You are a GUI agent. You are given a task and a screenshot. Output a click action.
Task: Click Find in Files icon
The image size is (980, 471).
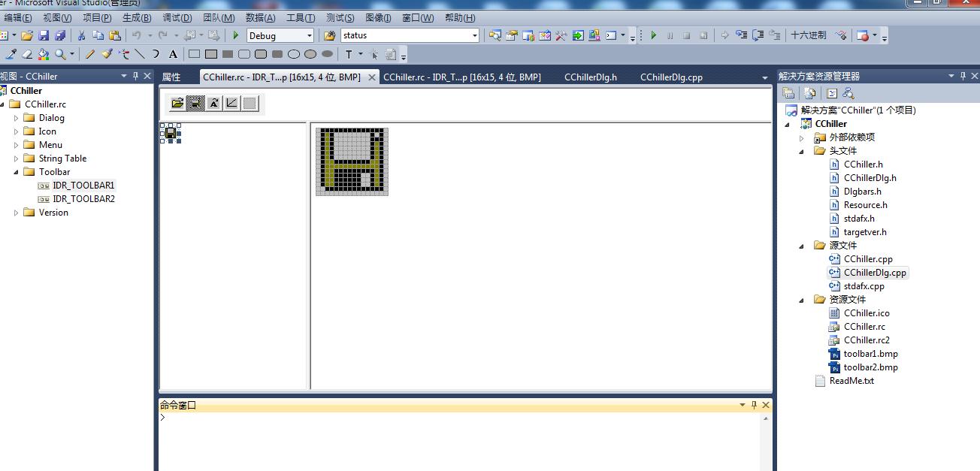point(329,35)
